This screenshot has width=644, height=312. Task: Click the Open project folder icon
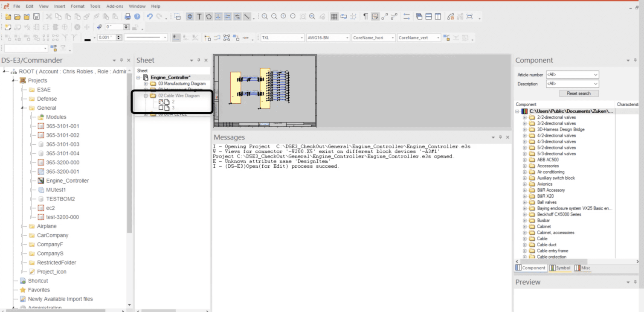tap(17, 17)
